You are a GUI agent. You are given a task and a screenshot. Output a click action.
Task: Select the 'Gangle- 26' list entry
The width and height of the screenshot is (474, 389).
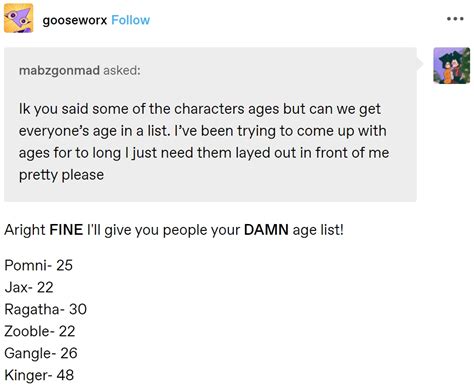[x=41, y=353]
